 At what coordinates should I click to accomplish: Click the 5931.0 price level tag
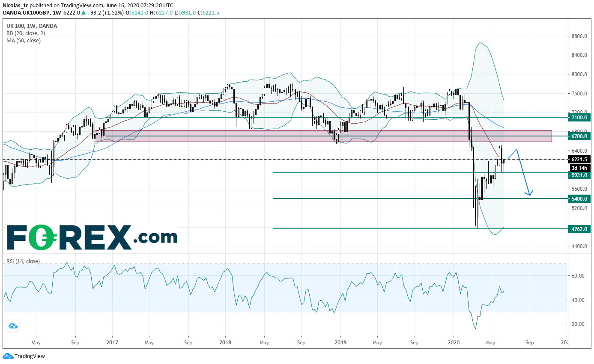pos(580,175)
